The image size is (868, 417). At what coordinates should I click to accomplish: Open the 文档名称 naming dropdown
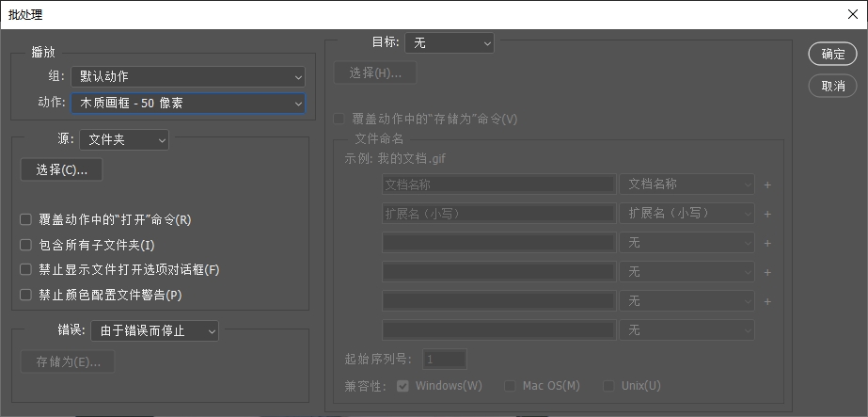(x=687, y=184)
